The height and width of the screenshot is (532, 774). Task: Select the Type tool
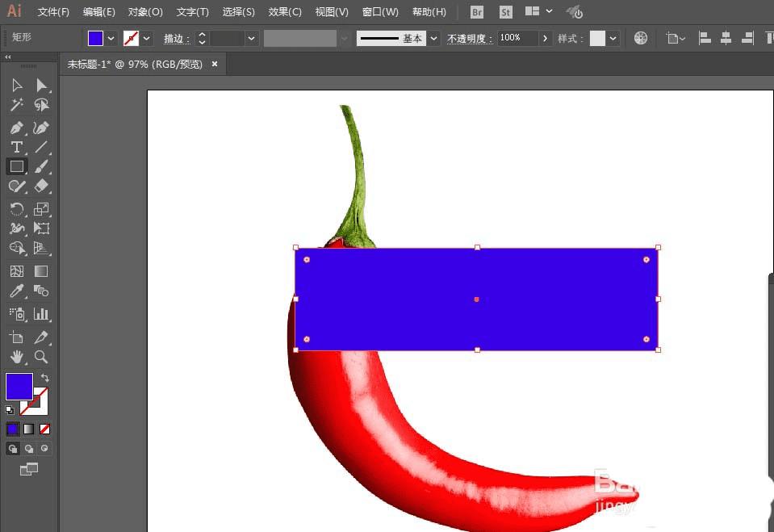pos(16,147)
